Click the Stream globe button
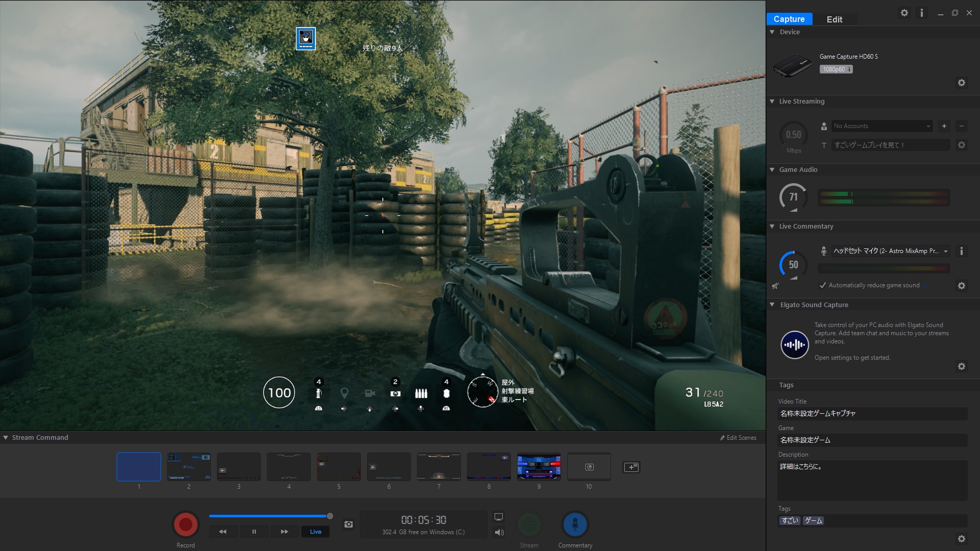 [x=529, y=524]
